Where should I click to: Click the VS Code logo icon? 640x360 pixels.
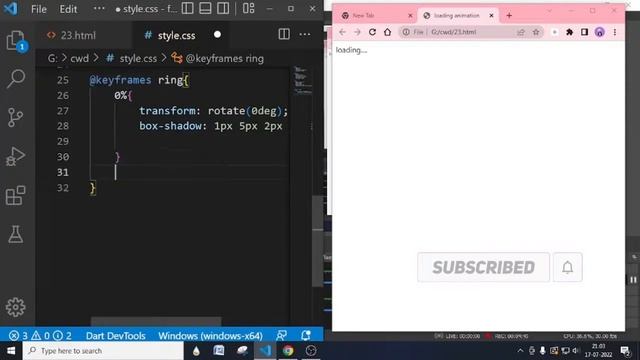[11, 8]
